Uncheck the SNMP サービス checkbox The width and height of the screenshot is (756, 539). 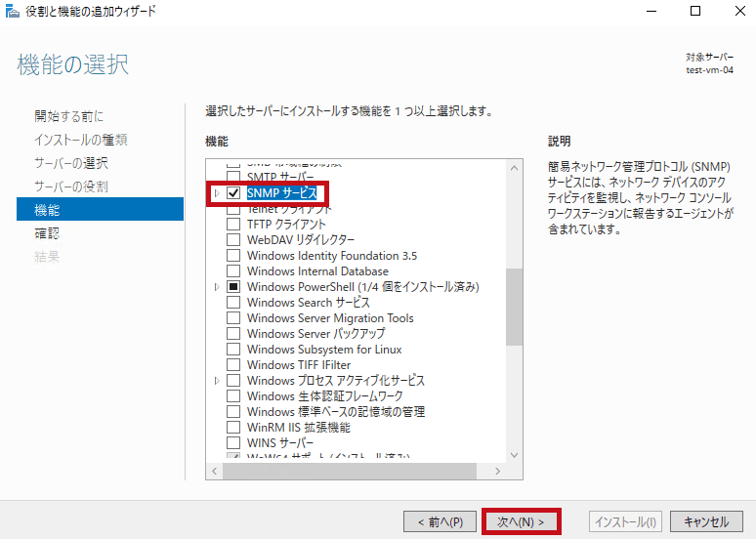point(233,193)
